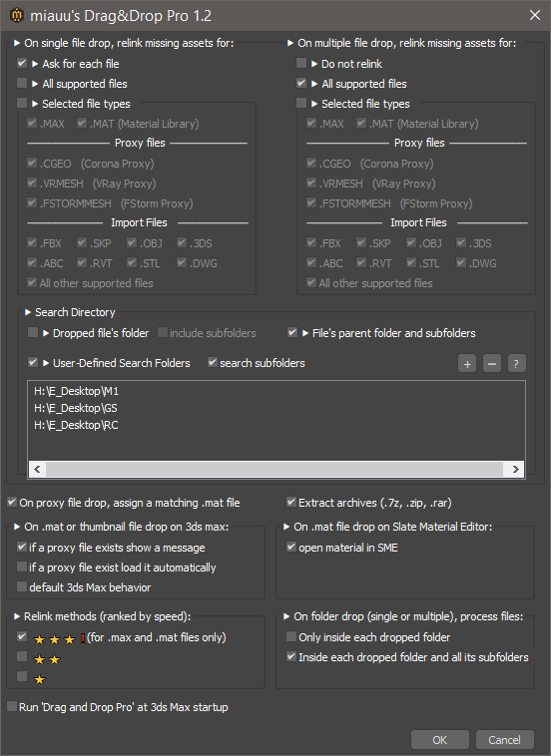The image size is (551, 756).
Task: Disable Extract archives checkbox
Action: pyautogui.click(x=291, y=502)
